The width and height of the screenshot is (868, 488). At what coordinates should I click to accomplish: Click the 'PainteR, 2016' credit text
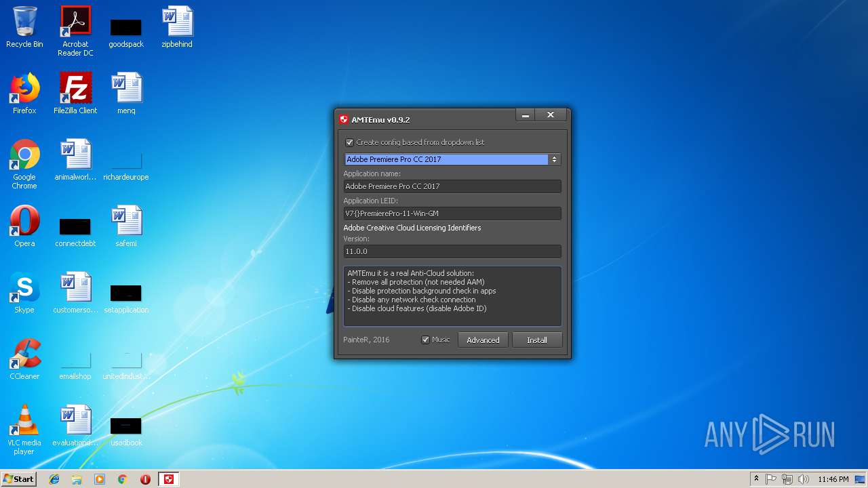(x=366, y=340)
